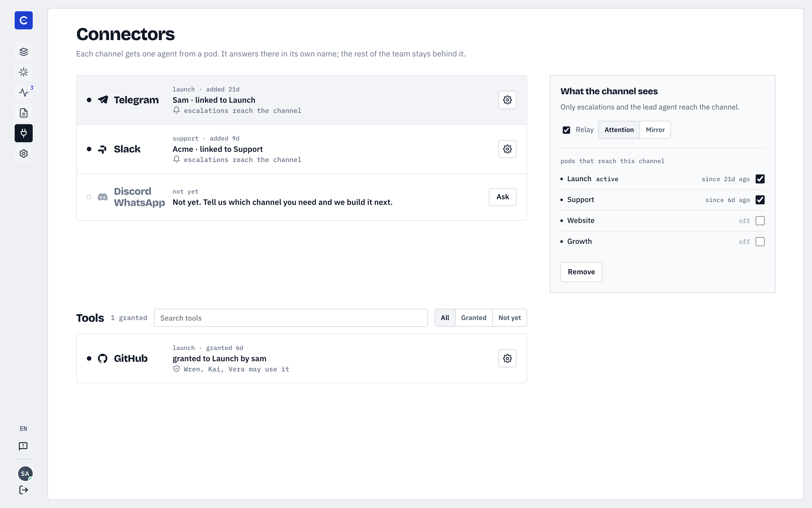Open the settings gear in sidebar

23,154
